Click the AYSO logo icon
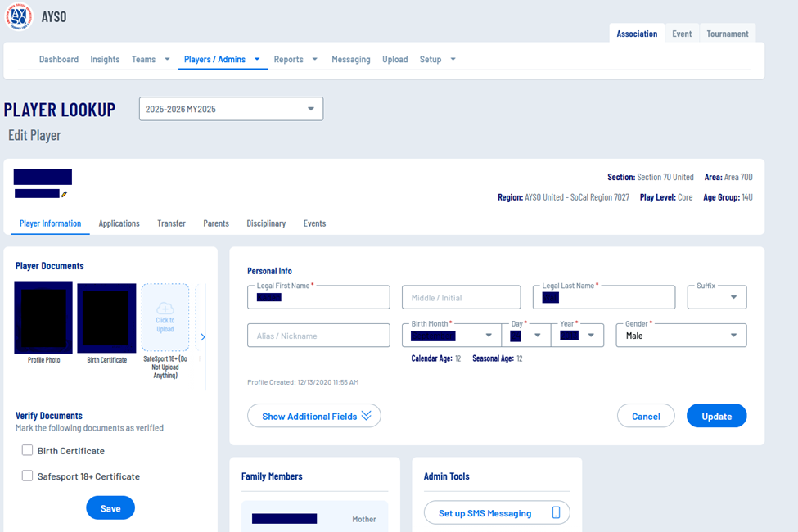The height and width of the screenshot is (532, 798). click(18, 16)
